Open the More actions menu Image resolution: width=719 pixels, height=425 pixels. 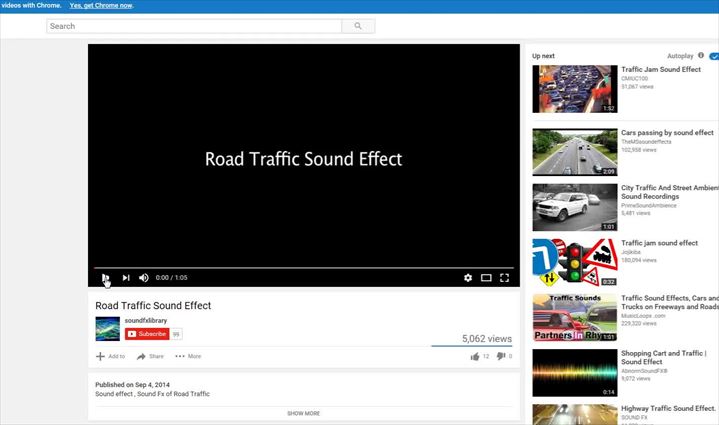coord(187,356)
